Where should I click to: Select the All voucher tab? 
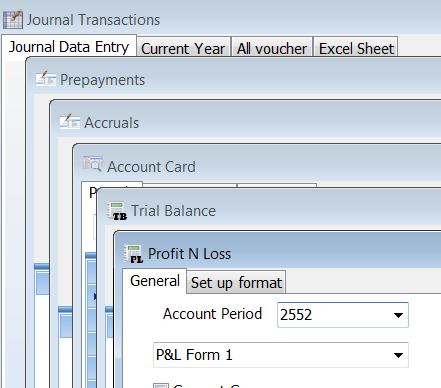click(x=272, y=49)
